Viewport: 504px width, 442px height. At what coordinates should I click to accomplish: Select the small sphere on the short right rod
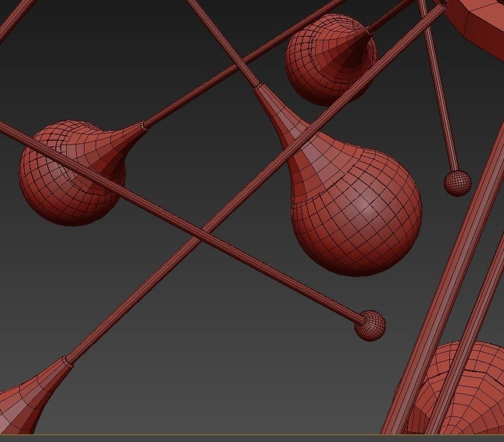point(458,183)
